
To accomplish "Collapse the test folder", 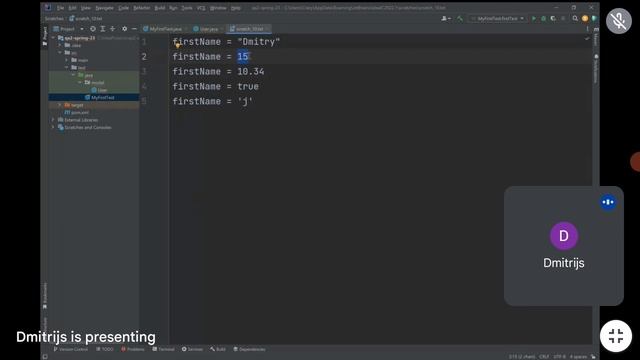I will tap(67, 67).
